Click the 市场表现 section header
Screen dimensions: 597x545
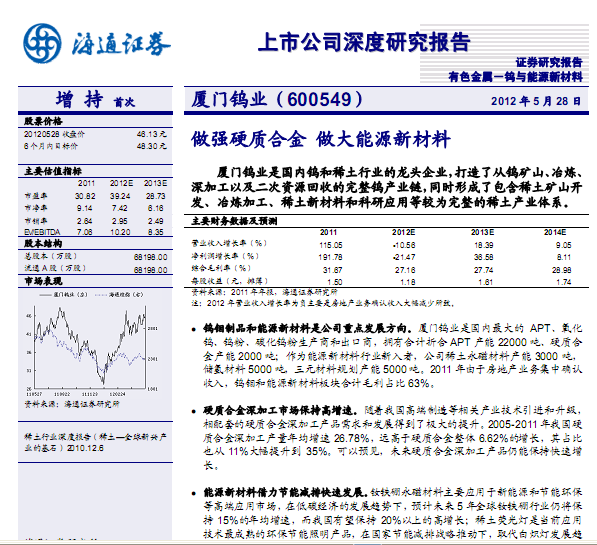pyautogui.click(x=43, y=281)
